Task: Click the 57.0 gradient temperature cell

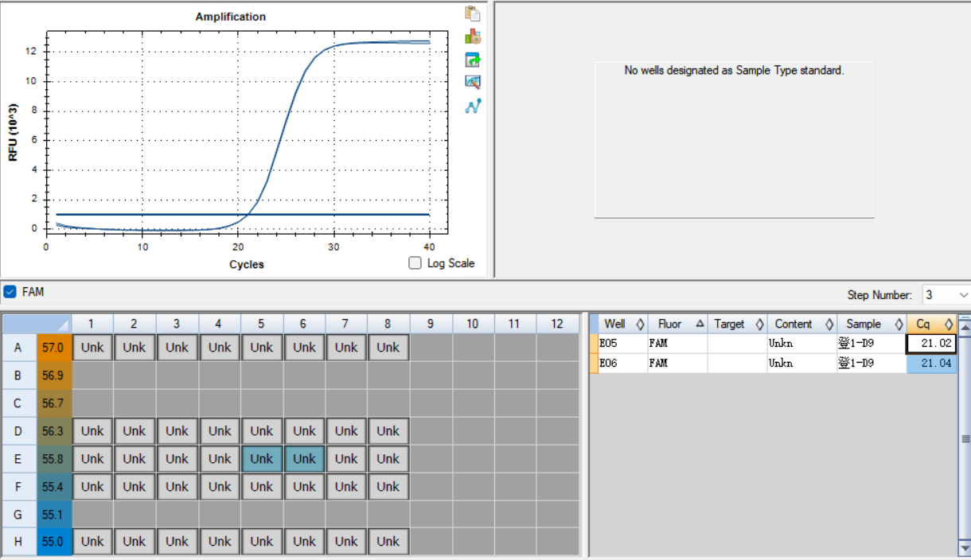Action: pos(54,348)
